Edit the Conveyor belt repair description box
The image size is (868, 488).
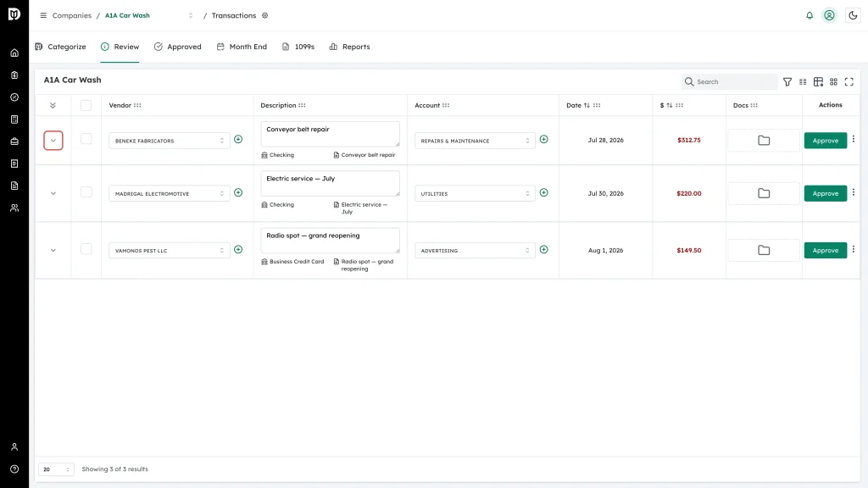[330, 134]
